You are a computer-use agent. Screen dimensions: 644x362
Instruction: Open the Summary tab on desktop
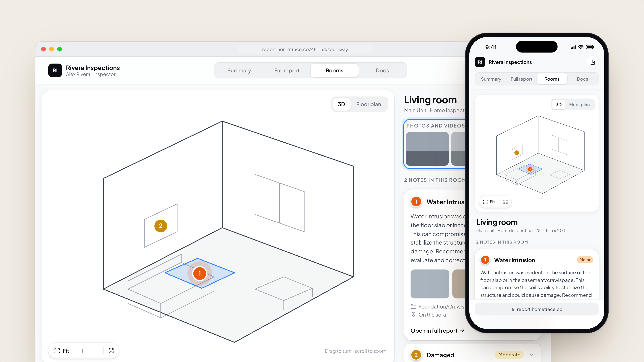point(239,70)
